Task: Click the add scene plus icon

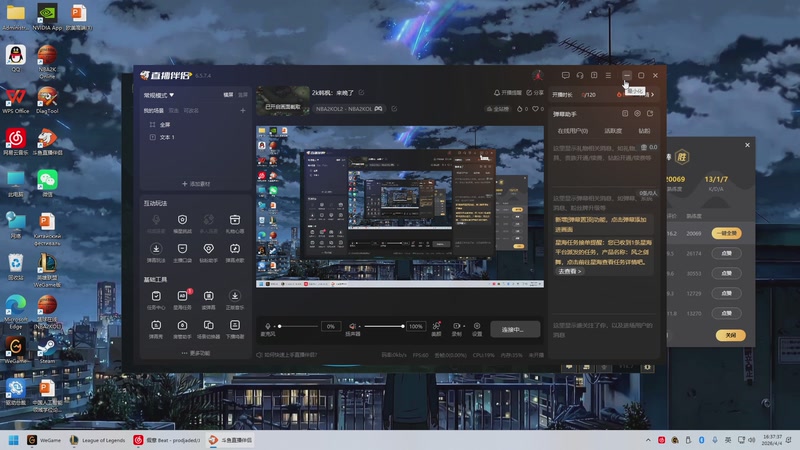Action: point(243,110)
